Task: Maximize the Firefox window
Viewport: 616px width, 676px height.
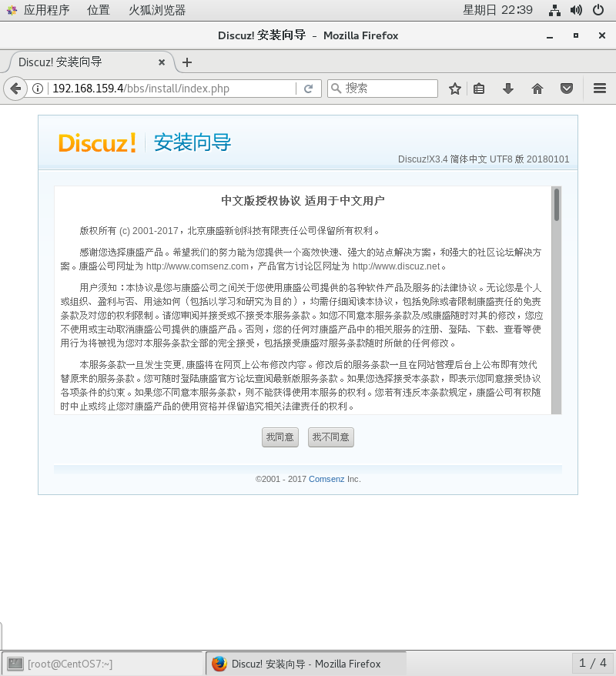Action: click(576, 35)
